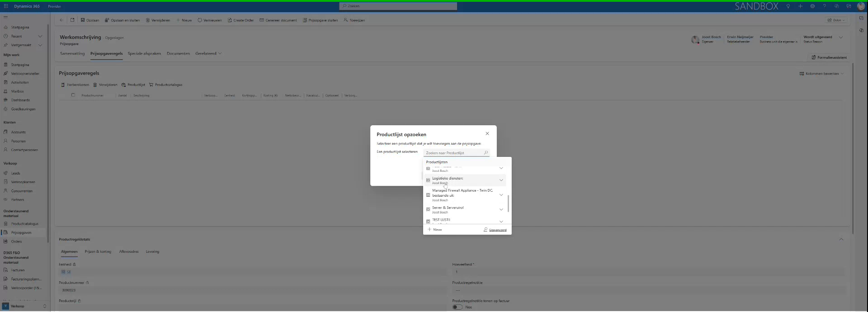Click Prijsopgave sluiten command
Screen dimensions: 868x312
(320, 20)
